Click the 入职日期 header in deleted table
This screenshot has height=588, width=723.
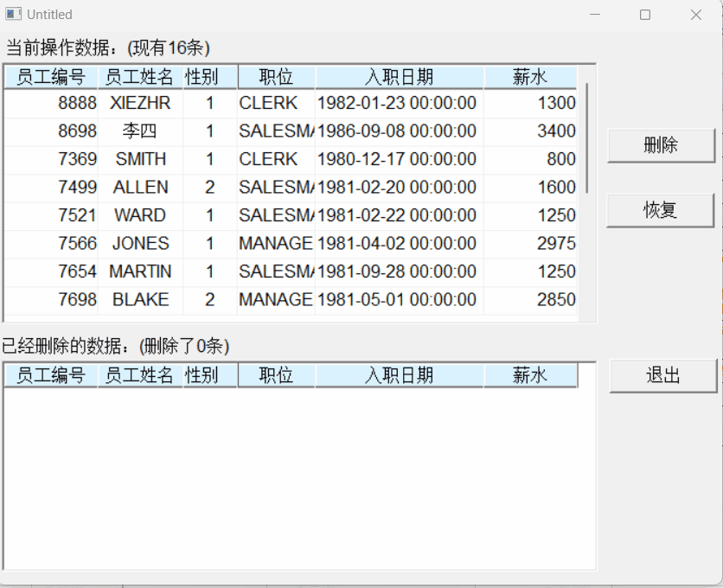pos(400,375)
